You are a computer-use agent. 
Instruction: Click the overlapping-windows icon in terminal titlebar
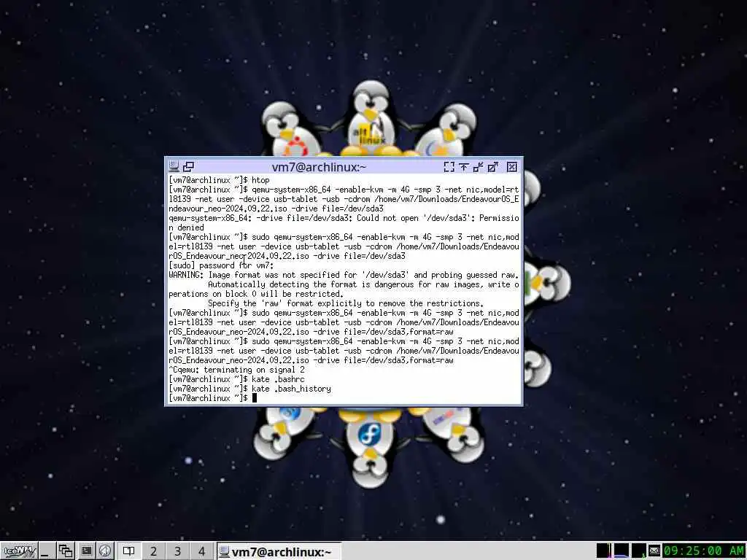[188, 166]
